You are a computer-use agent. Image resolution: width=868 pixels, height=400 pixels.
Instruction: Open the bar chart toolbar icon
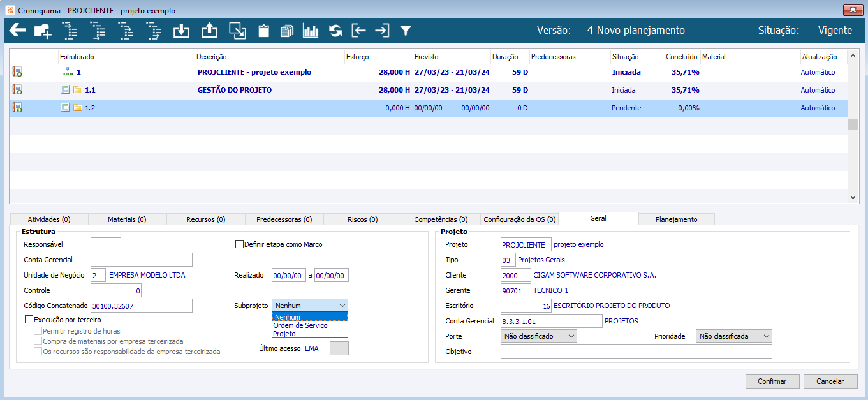311,31
